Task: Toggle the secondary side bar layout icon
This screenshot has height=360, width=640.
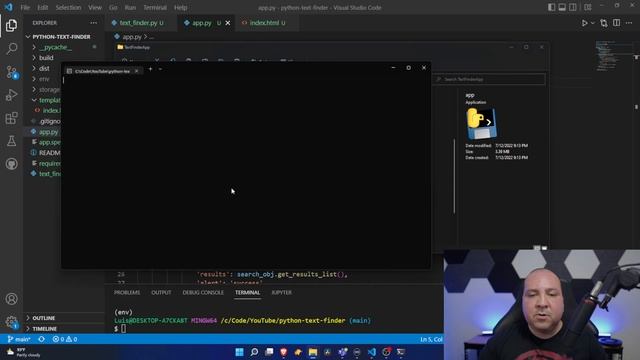Action: tap(573, 7)
